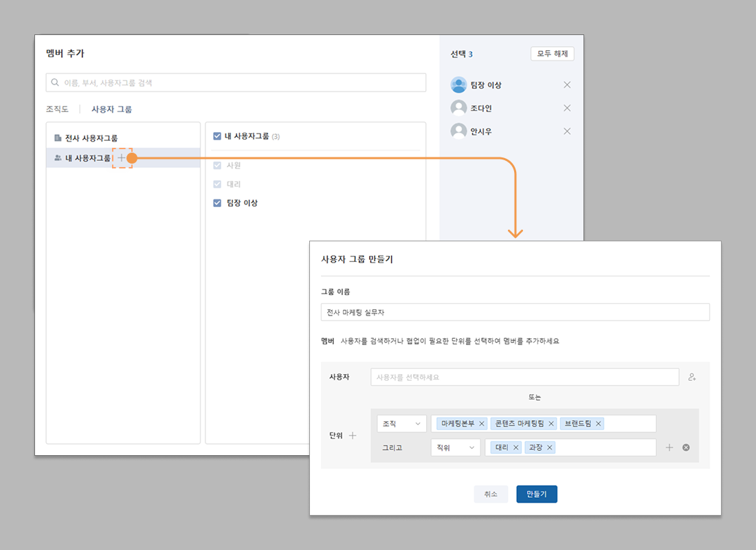Viewport: 756px width, 550px height.
Task: Delete the 직위 condition row with the circle X icon
Action: (686, 448)
